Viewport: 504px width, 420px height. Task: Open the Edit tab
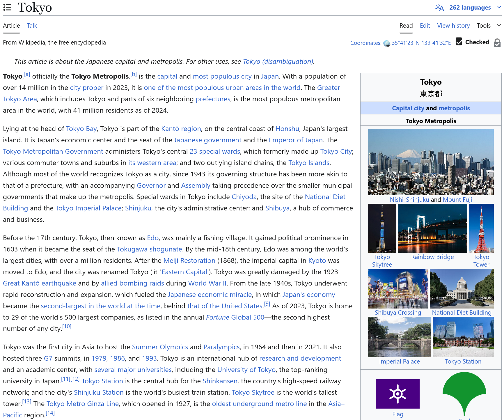coord(425,26)
